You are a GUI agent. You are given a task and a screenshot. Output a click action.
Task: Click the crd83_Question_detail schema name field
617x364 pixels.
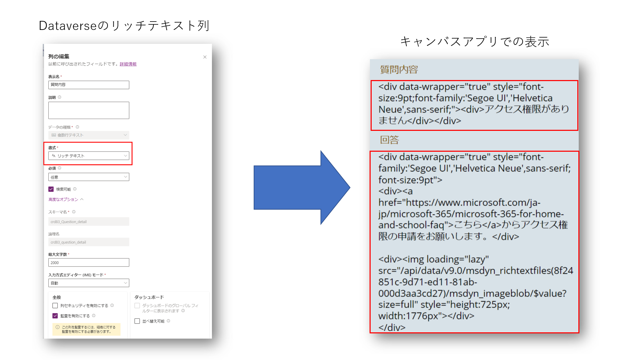89,222
